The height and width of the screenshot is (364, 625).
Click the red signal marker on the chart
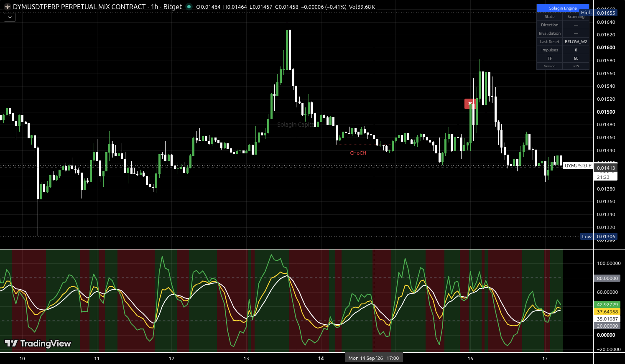470,104
